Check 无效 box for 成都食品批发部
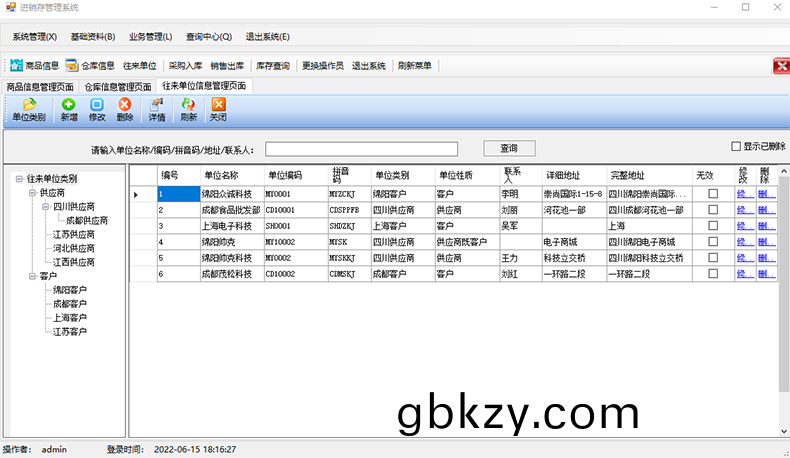The width and height of the screenshot is (790, 458). [713, 210]
